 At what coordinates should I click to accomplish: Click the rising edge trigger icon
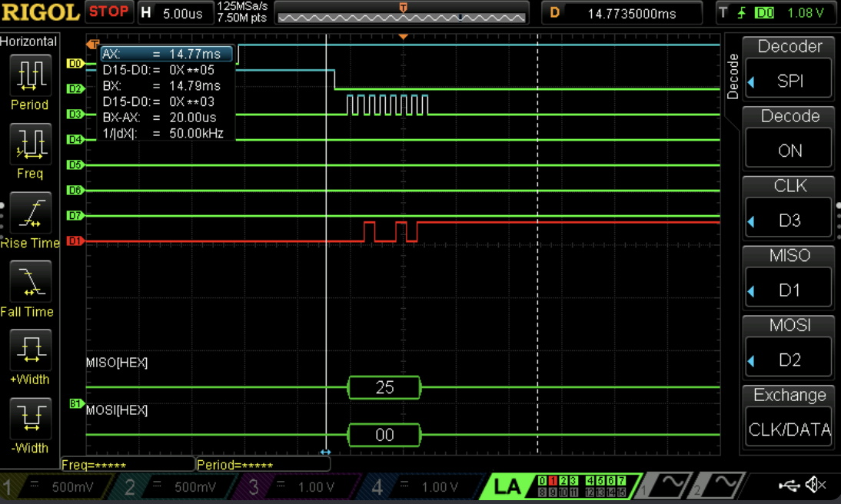click(x=742, y=12)
